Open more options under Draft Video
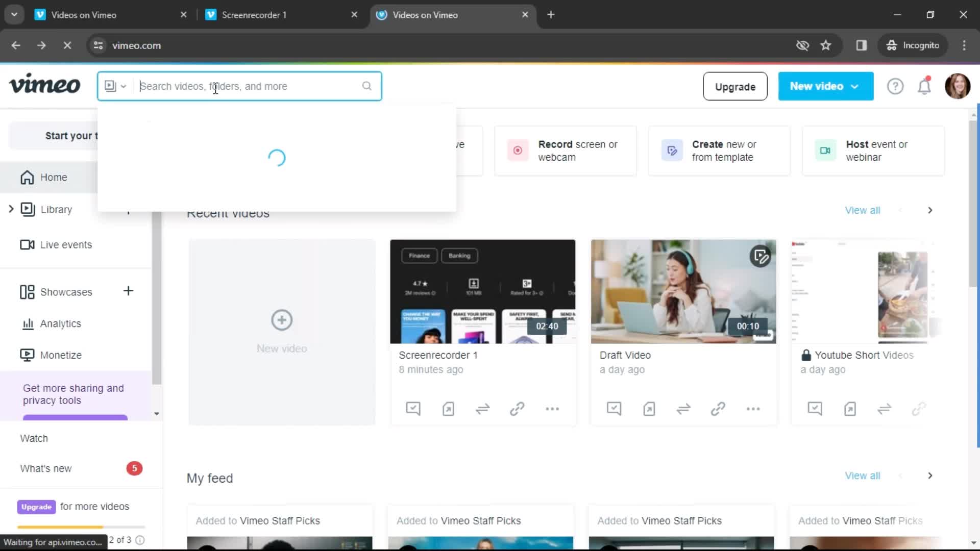 (x=753, y=409)
